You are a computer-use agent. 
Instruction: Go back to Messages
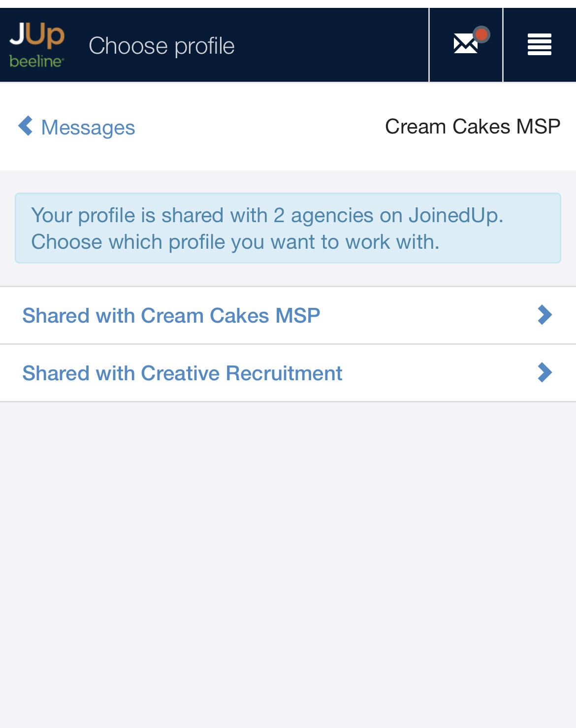(x=88, y=128)
